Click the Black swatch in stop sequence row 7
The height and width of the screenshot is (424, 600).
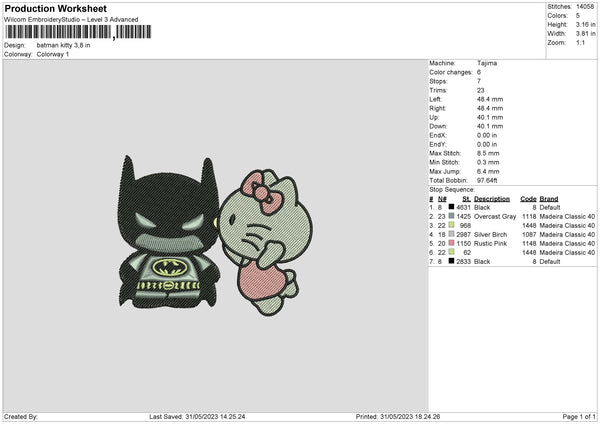click(x=452, y=261)
